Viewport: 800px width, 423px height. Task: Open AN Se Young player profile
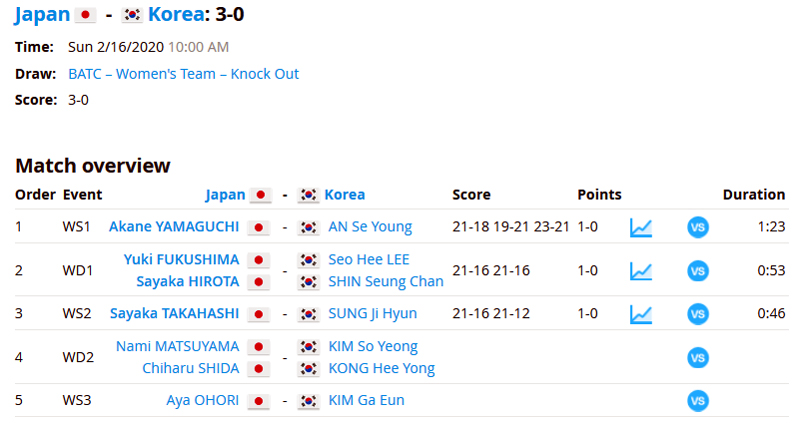point(370,227)
